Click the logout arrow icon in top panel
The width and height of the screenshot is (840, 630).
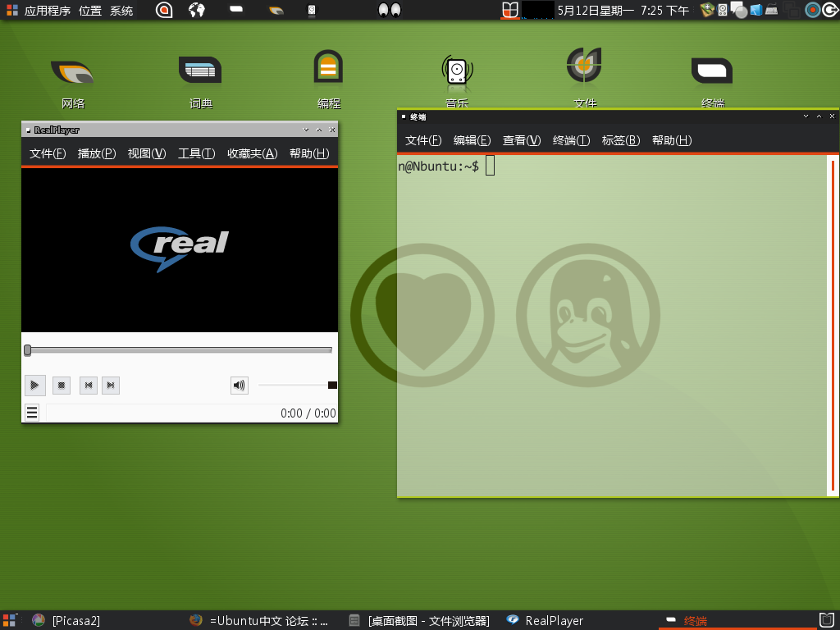click(x=830, y=10)
